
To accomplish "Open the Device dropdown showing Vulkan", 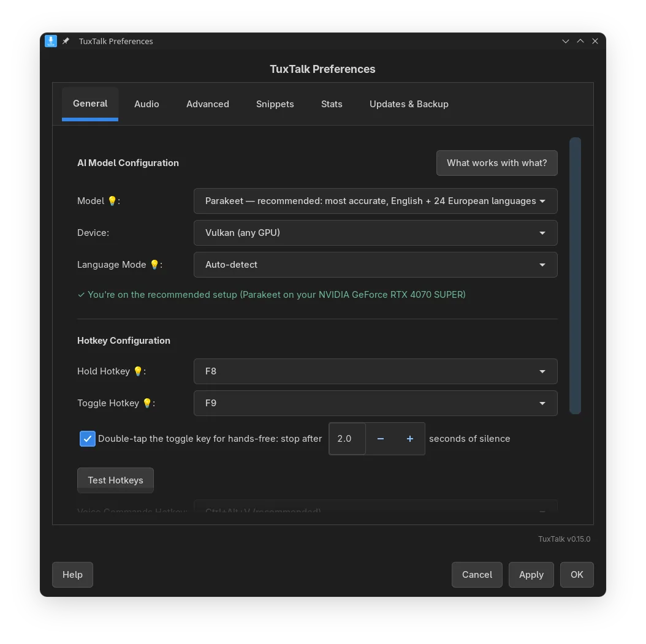I will point(375,233).
